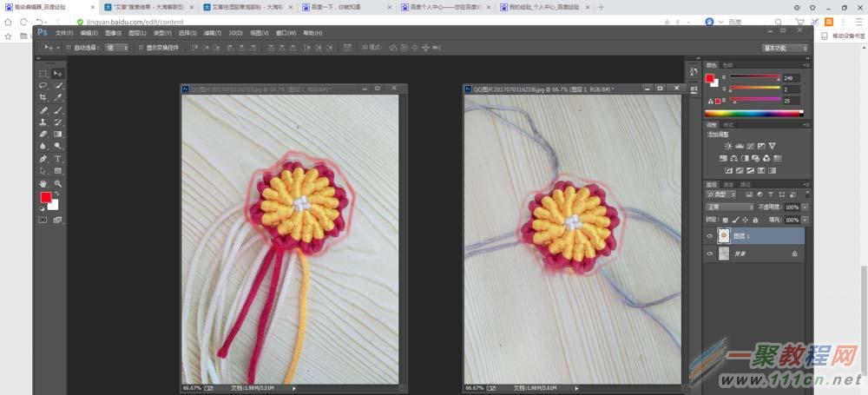Open the 窗口(W) menu

tap(286, 33)
